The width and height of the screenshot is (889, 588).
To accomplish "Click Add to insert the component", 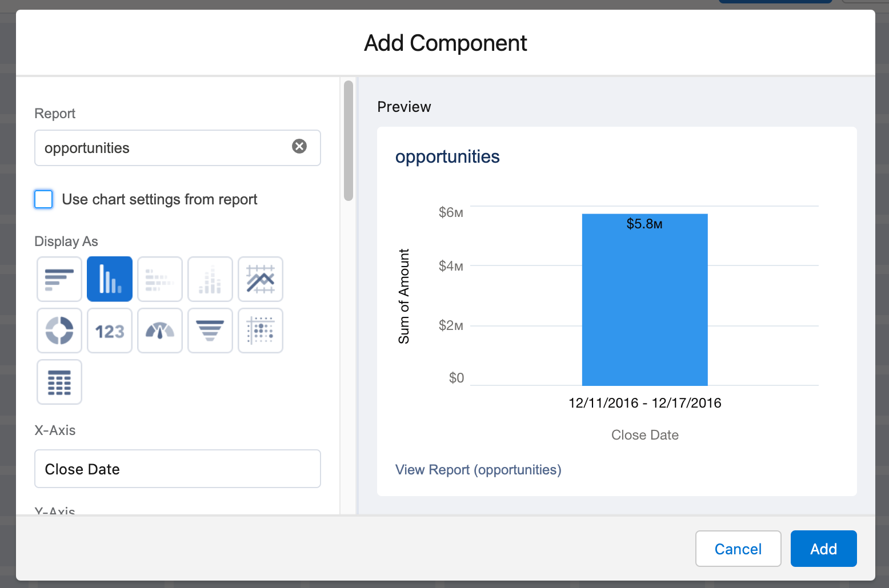I will pos(823,549).
